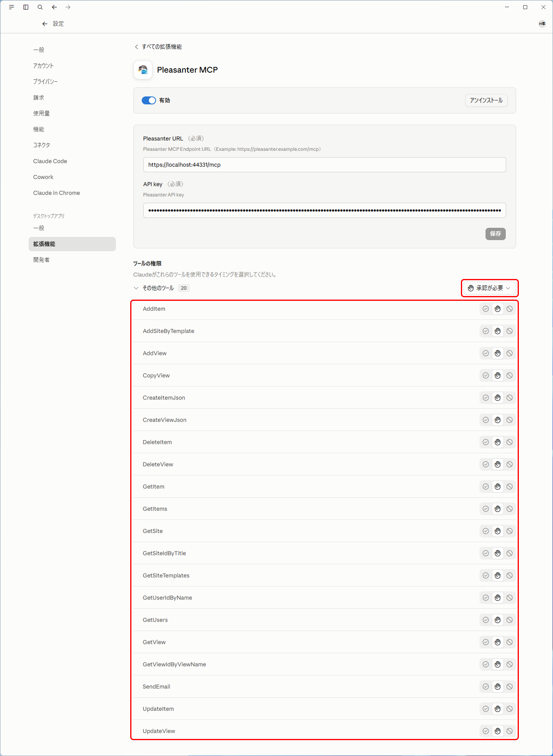553x756 pixels.
Task: Go back to すべての拡張機能 link
Action: (x=158, y=47)
